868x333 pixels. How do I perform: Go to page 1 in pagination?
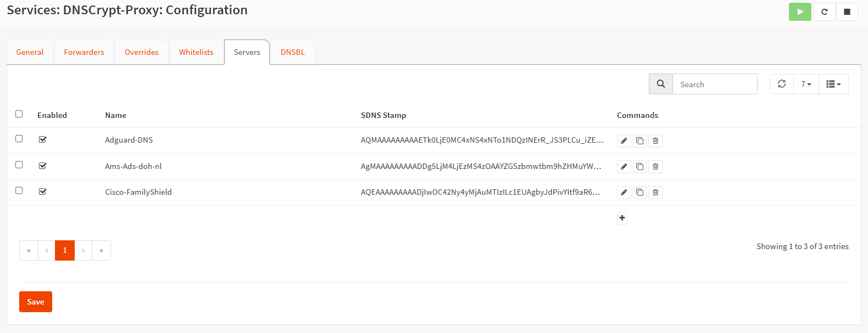(65, 250)
